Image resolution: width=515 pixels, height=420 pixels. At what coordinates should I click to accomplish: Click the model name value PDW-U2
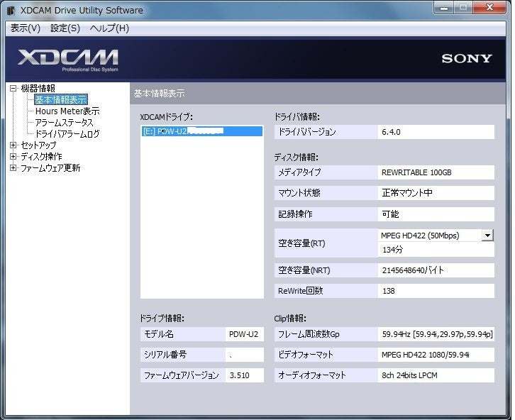tap(244, 334)
